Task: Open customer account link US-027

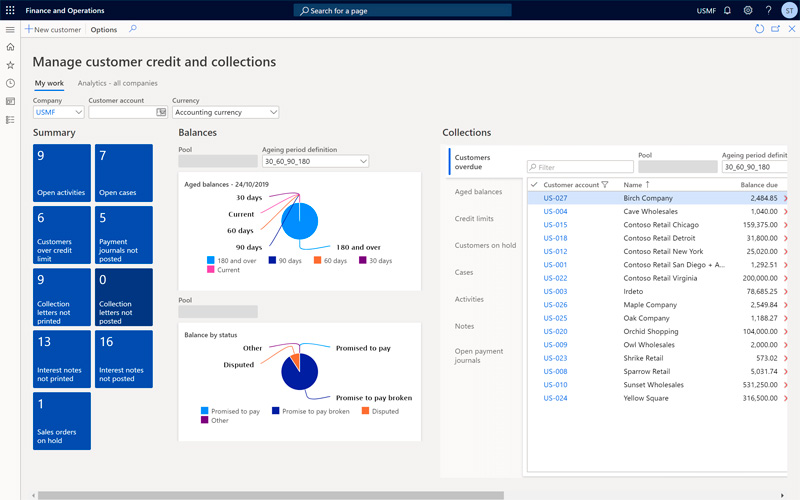Action: click(555, 198)
